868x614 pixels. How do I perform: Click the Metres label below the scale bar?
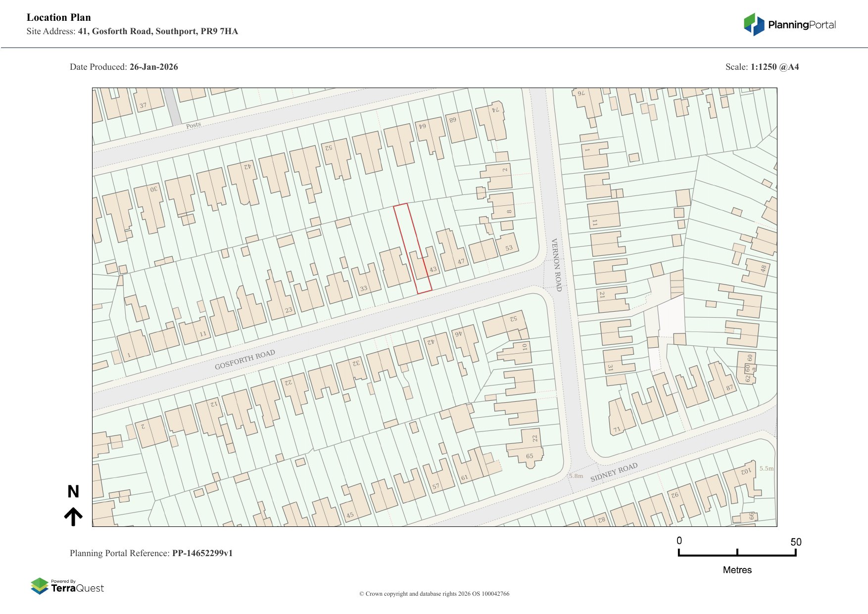737,570
